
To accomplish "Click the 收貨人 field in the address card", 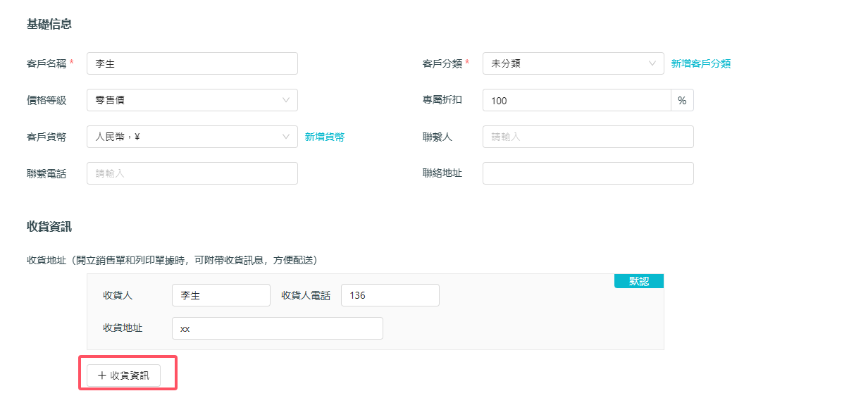I will click(221, 295).
